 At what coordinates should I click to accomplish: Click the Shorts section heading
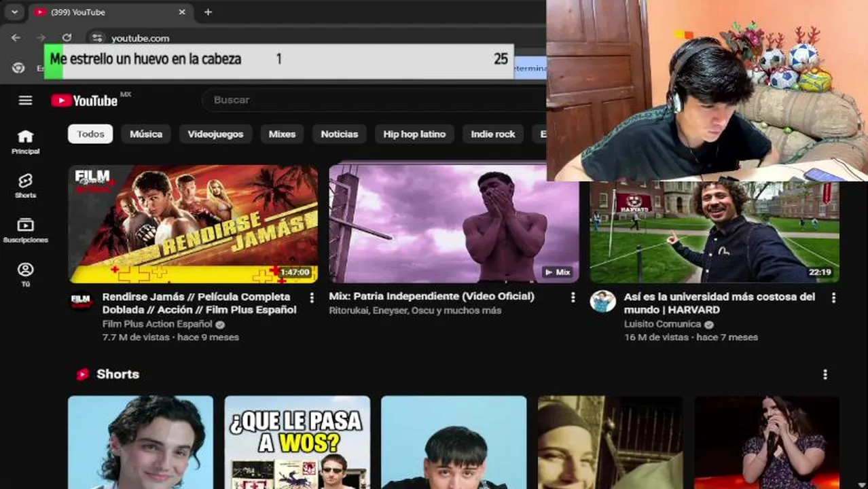click(117, 374)
